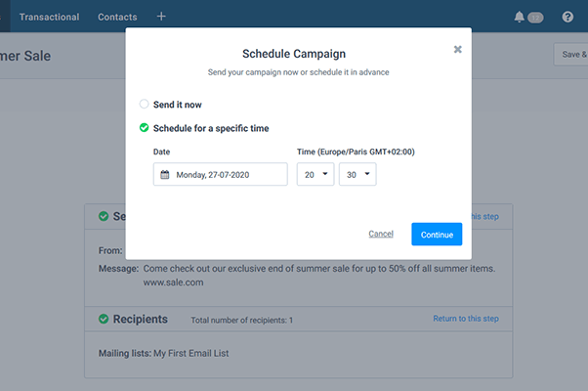The height and width of the screenshot is (391, 588).
Task: Select 'Schedule for a specific time' option
Action: pyautogui.click(x=145, y=128)
